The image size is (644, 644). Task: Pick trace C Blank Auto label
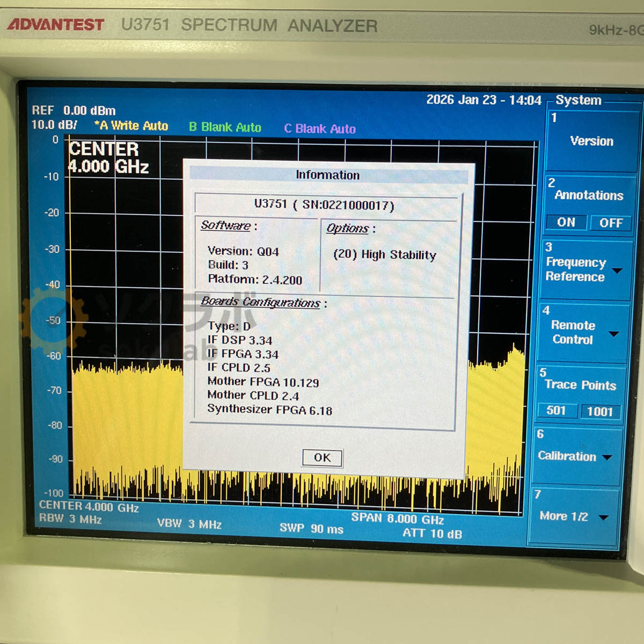tap(320, 129)
